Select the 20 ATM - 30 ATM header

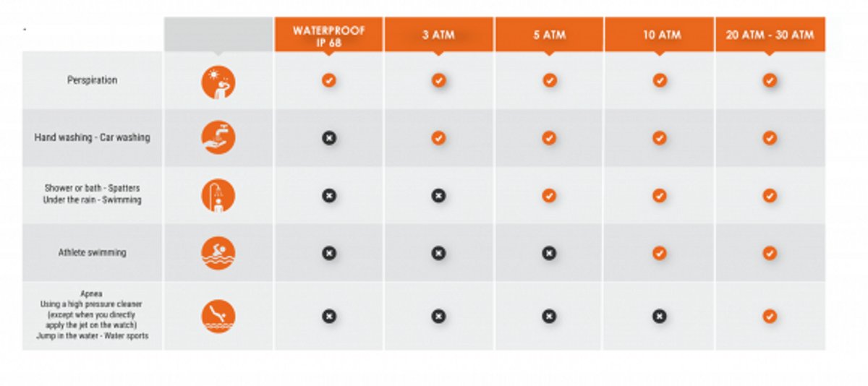[770, 34]
